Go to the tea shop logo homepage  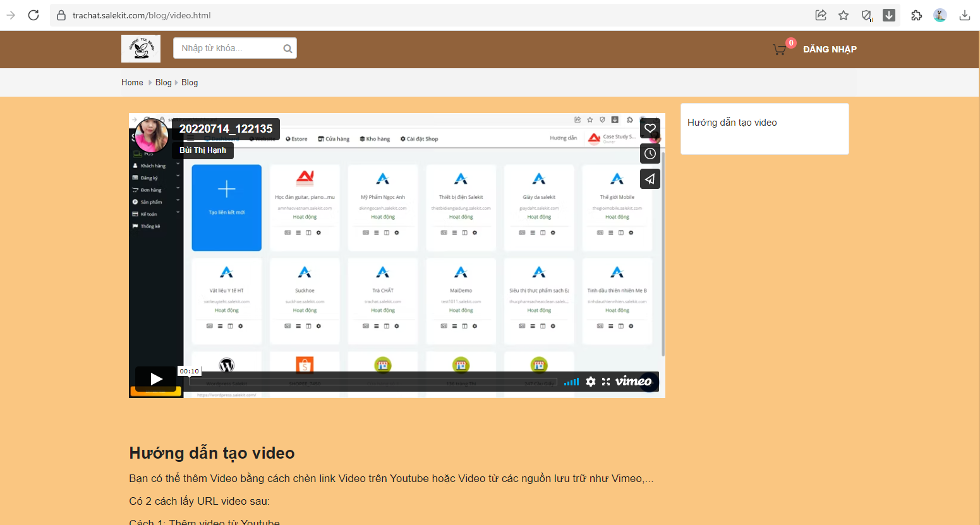coord(141,49)
